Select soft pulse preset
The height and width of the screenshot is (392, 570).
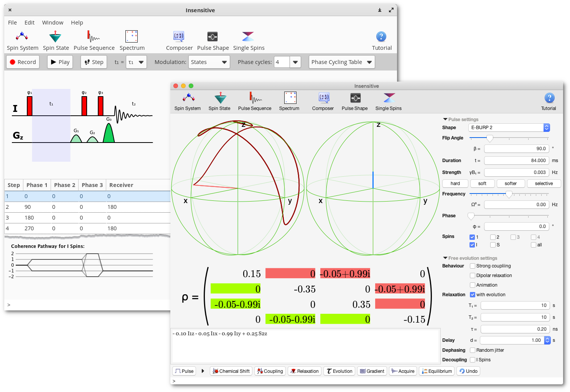pyautogui.click(x=482, y=184)
